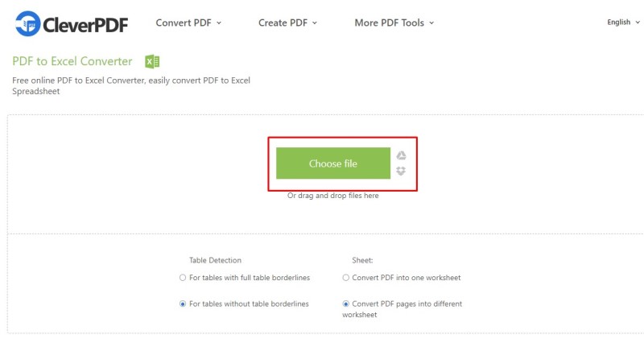Select Convert PDF pages into different worksheet
The height and width of the screenshot is (339, 644).
click(x=346, y=304)
